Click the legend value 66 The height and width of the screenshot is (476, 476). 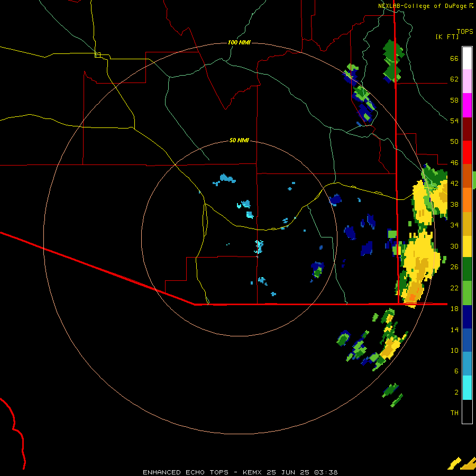tap(454, 58)
